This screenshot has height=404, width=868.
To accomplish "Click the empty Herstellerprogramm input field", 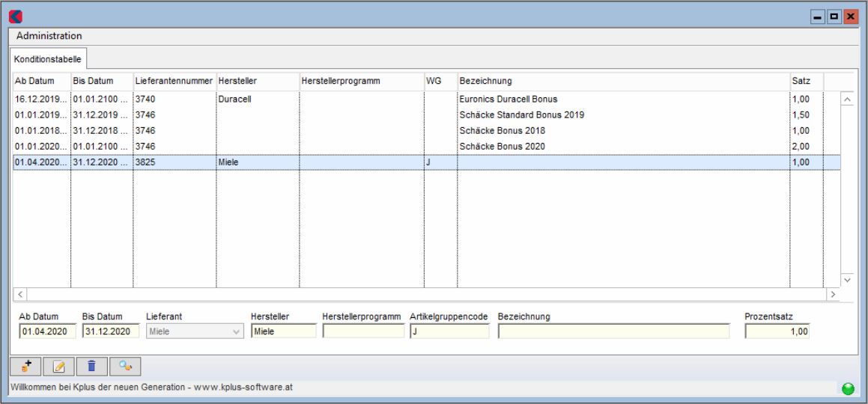I will 364,331.
